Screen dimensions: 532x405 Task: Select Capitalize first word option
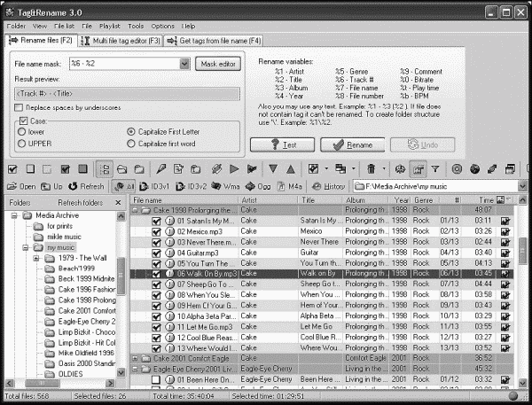click(x=131, y=144)
